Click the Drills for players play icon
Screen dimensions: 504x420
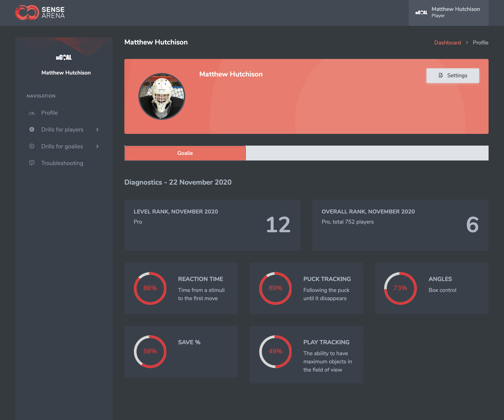pos(32,130)
